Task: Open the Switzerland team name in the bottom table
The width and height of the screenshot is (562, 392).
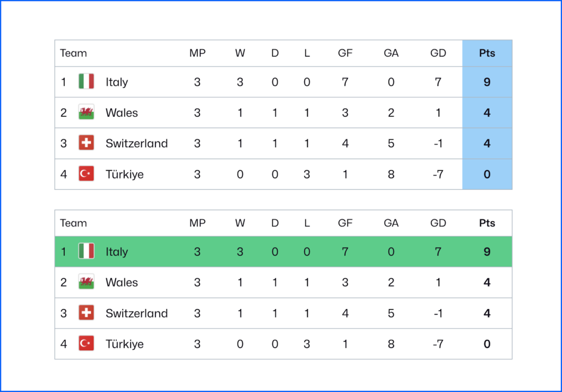Action: (x=137, y=313)
